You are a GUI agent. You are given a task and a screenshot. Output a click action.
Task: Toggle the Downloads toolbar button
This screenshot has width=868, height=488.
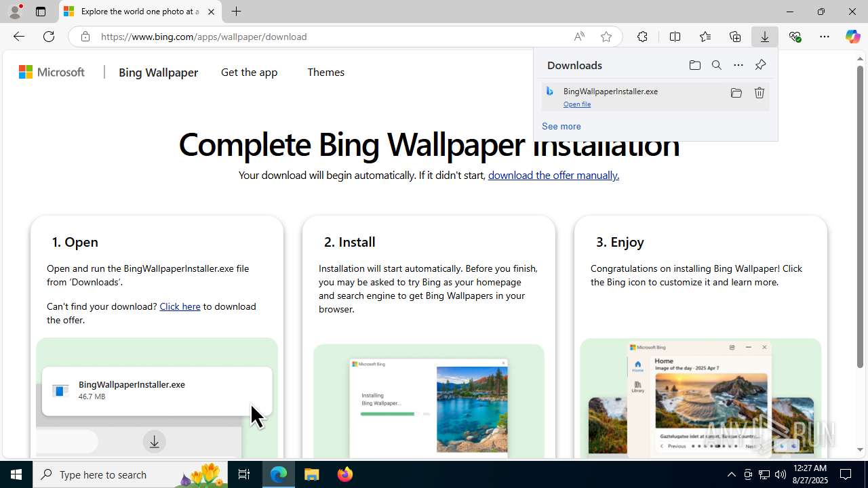(x=765, y=37)
